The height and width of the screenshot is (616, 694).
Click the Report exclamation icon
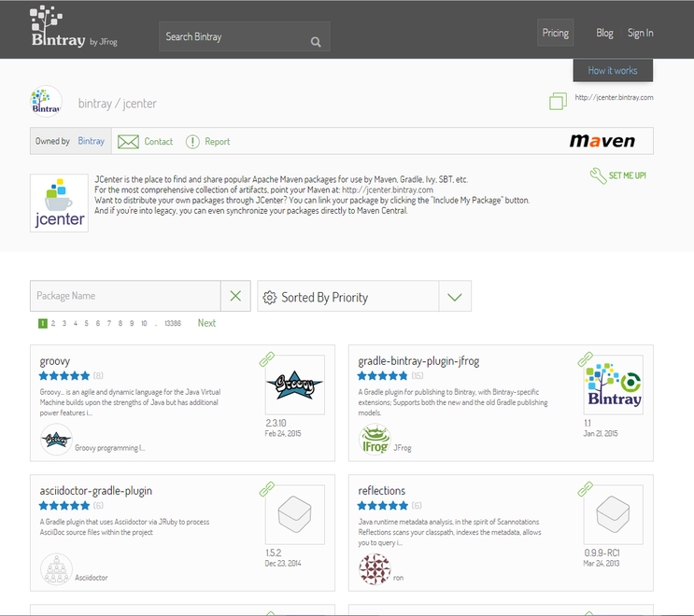192,142
